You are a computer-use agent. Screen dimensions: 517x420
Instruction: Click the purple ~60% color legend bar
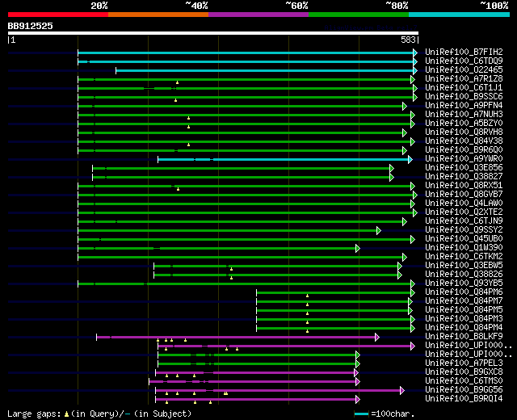[x=258, y=15]
